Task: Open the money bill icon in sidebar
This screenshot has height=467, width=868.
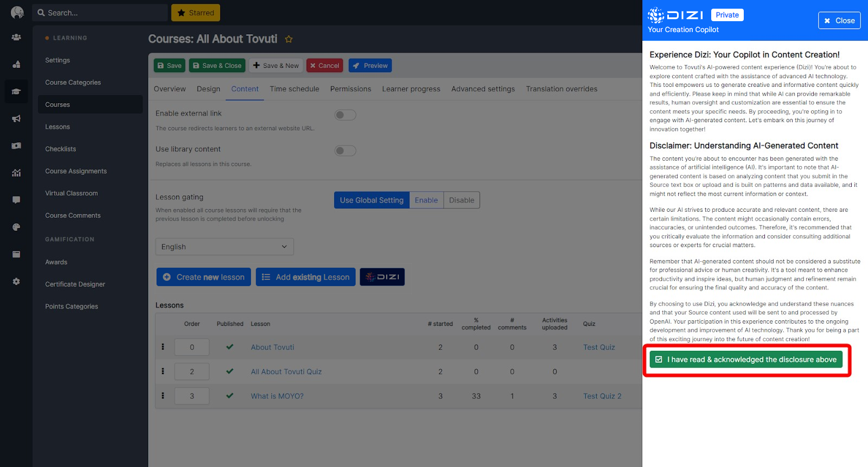Action: point(16,146)
